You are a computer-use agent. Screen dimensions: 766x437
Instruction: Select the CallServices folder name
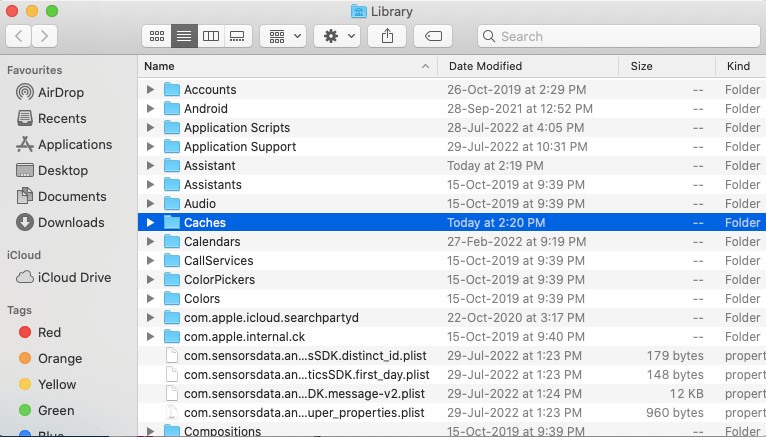pos(218,261)
